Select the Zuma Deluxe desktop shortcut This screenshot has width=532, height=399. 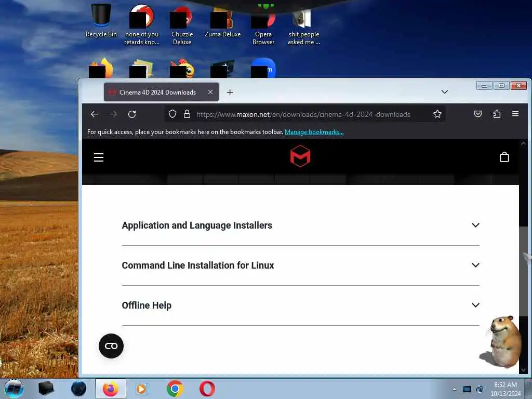tap(222, 22)
